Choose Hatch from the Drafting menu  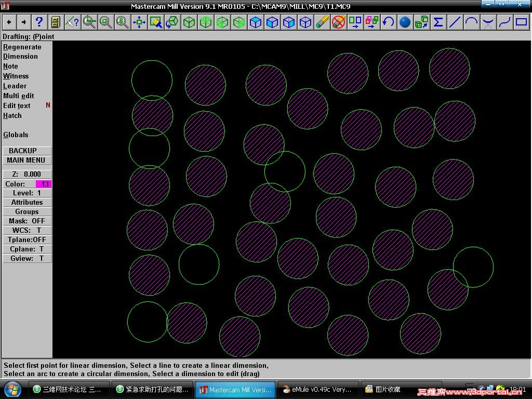click(12, 115)
